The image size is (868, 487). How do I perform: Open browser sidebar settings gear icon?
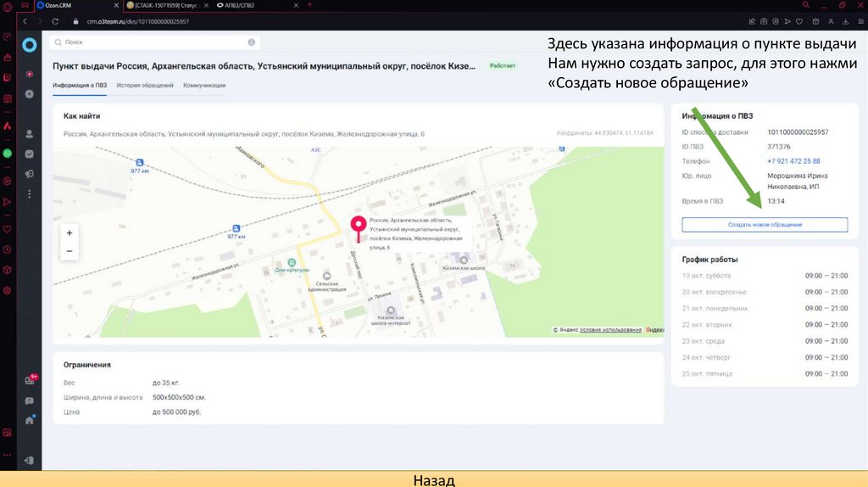pyautogui.click(x=7, y=290)
